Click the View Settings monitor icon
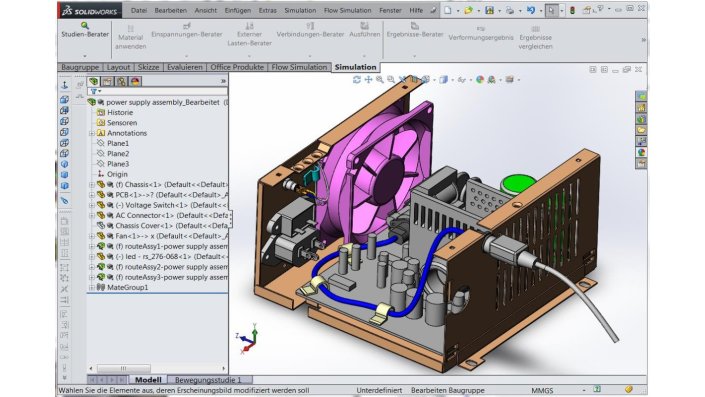705x397 pixels. pos(509,80)
